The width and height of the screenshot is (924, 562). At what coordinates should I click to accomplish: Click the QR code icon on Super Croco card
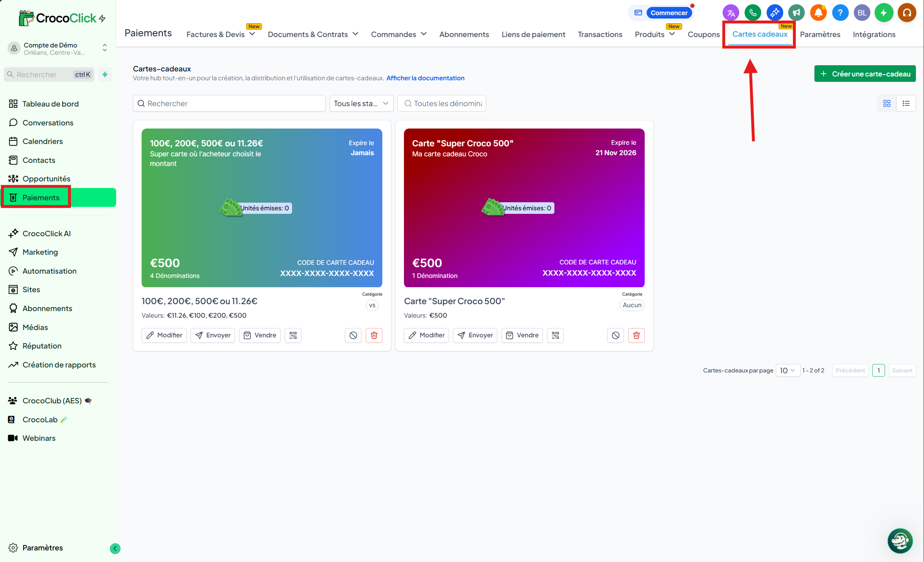pyautogui.click(x=555, y=335)
